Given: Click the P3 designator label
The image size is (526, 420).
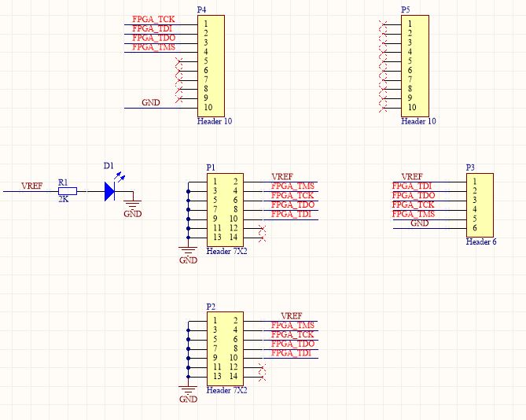Looking at the screenshot, I should click(470, 168).
